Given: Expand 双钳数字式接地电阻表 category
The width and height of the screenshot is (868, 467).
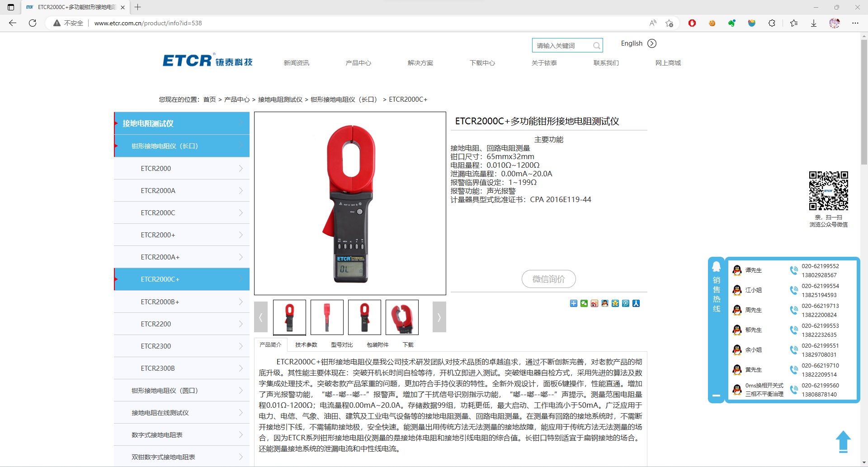Looking at the screenshot, I should [182, 457].
